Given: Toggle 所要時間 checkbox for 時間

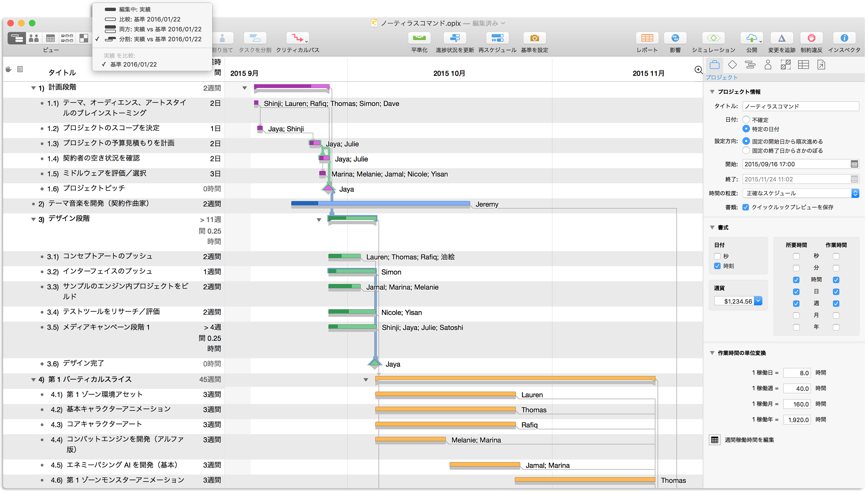Looking at the screenshot, I should coord(796,280).
